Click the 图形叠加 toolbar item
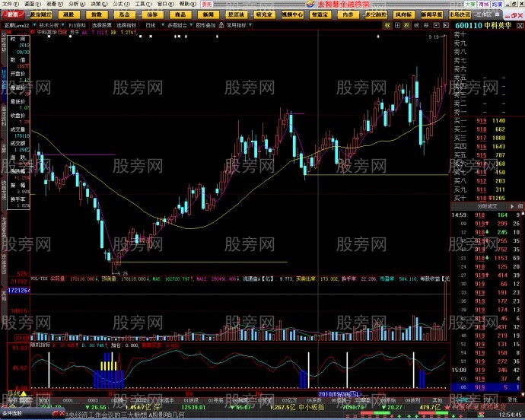The image size is (525, 420). [205, 25]
